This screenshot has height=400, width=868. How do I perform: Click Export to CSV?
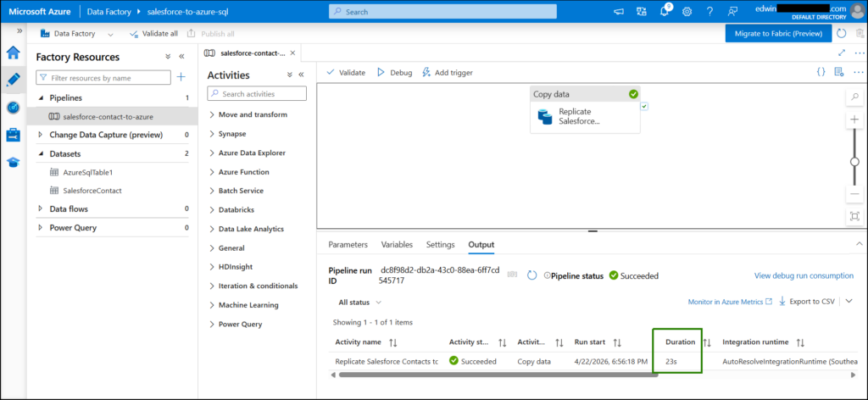pos(807,302)
